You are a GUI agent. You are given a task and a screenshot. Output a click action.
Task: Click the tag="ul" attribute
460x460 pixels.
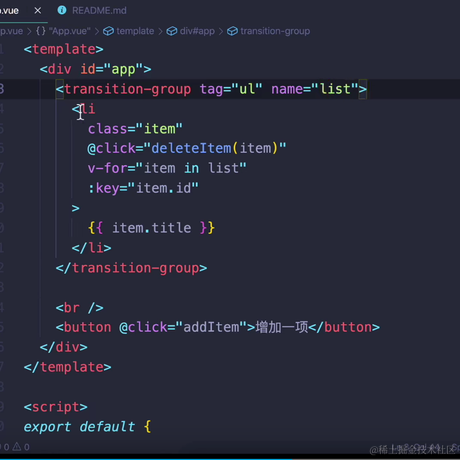click(x=231, y=89)
